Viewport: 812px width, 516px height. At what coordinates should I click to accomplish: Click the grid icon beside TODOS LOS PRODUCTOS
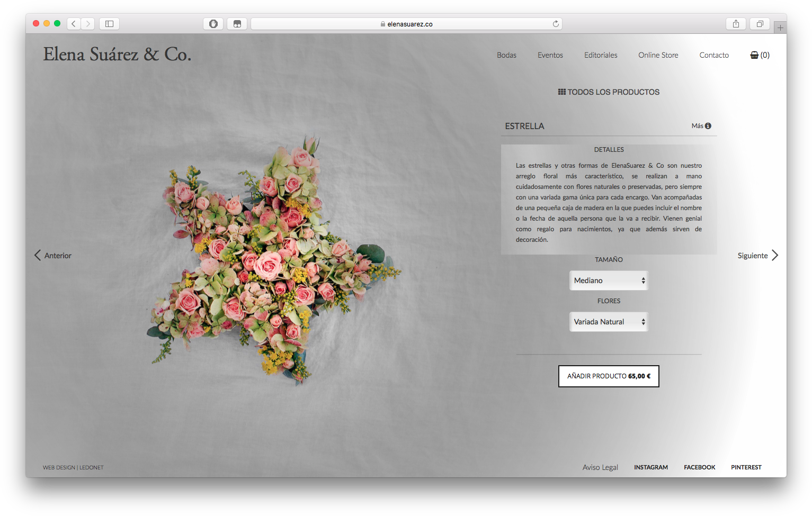561,91
